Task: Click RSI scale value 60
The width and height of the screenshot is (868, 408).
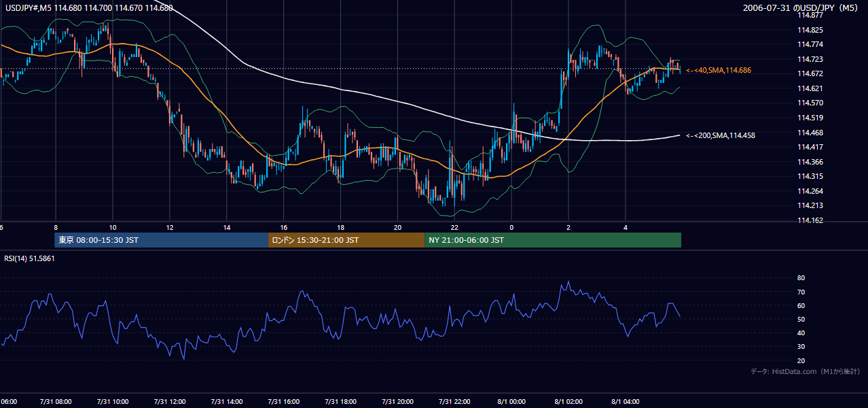Action: tap(801, 305)
